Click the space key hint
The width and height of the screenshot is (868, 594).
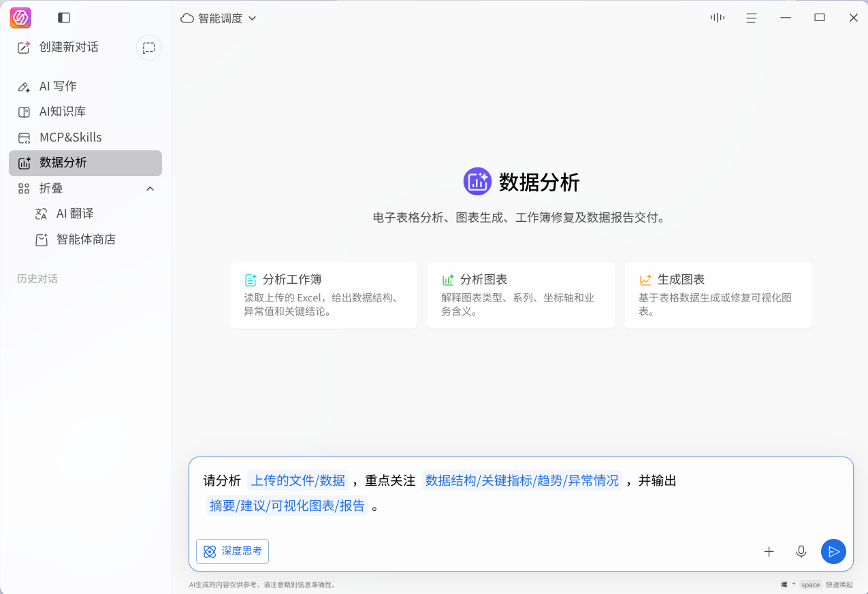pyautogui.click(x=810, y=584)
